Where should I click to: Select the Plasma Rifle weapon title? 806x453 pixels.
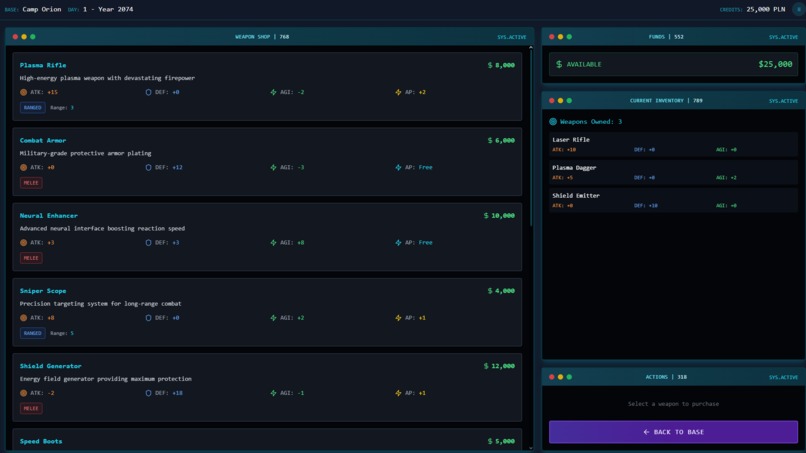click(x=43, y=65)
